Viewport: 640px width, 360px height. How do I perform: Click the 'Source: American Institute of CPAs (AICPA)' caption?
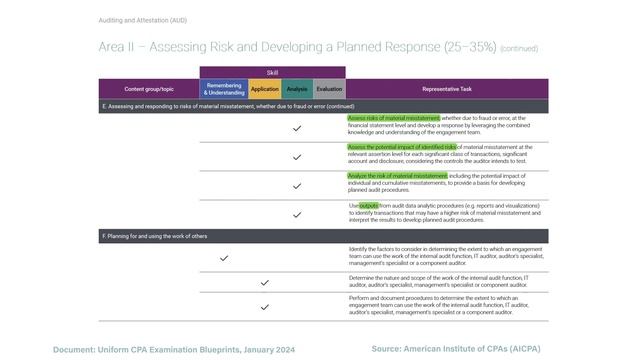point(456,349)
